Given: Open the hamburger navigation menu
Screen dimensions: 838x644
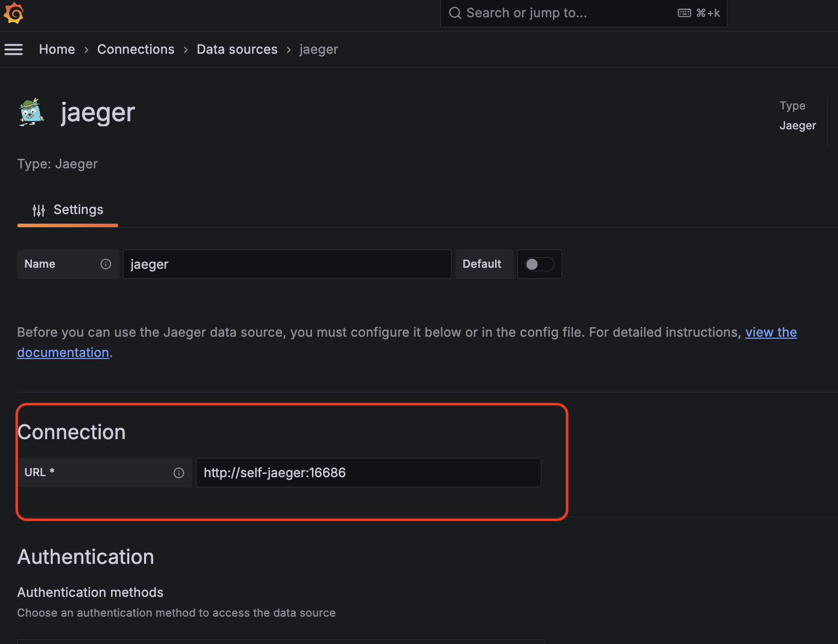Looking at the screenshot, I should click(x=14, y=49).
